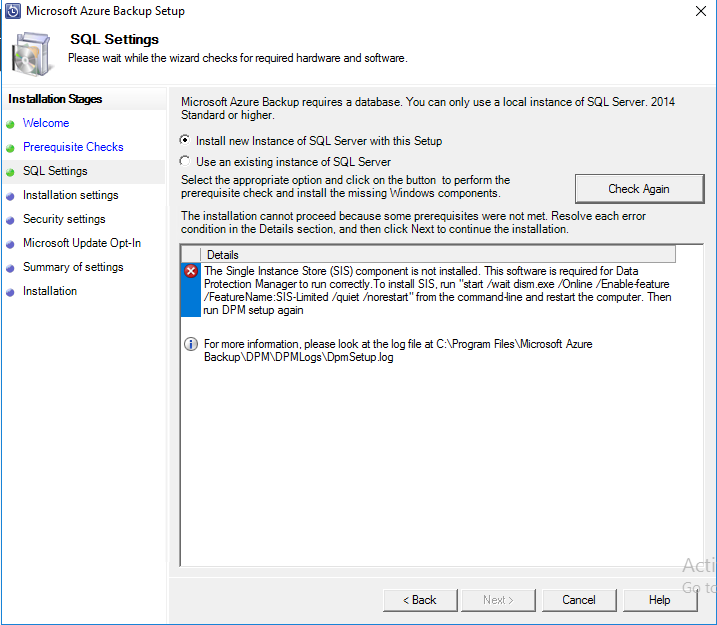Click the Back button
Screen dimensions: 717x625
tap(420, 600)
